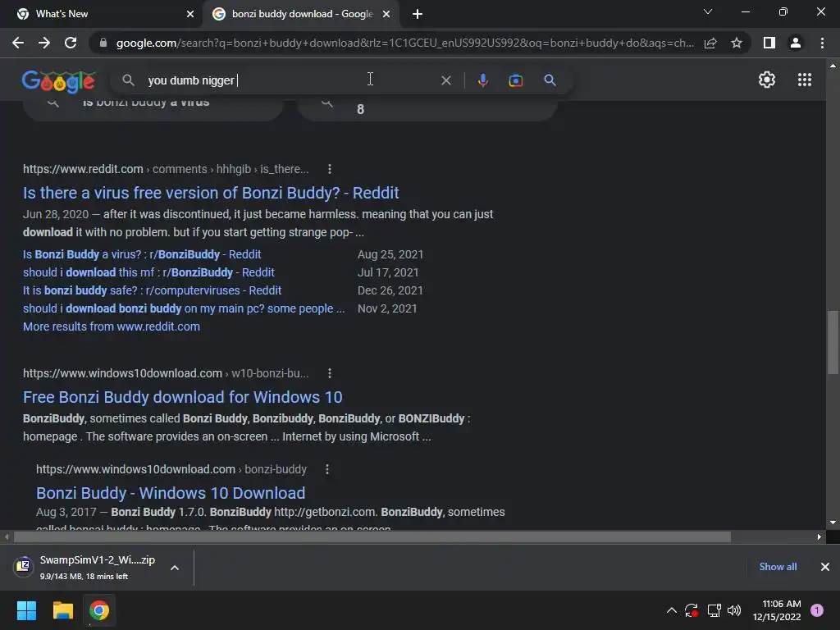
Task: Open the Chrome profile menu
Action: point(796,43)
